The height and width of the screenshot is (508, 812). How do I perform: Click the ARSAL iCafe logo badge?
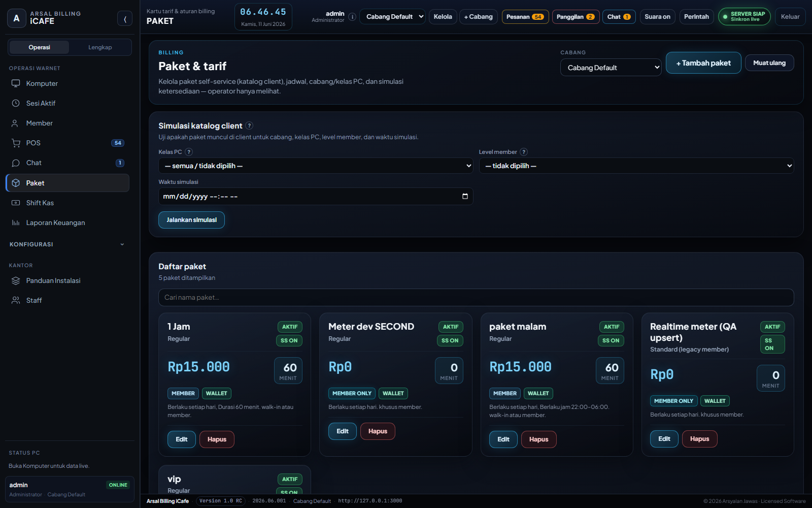(x=16, y=18)
